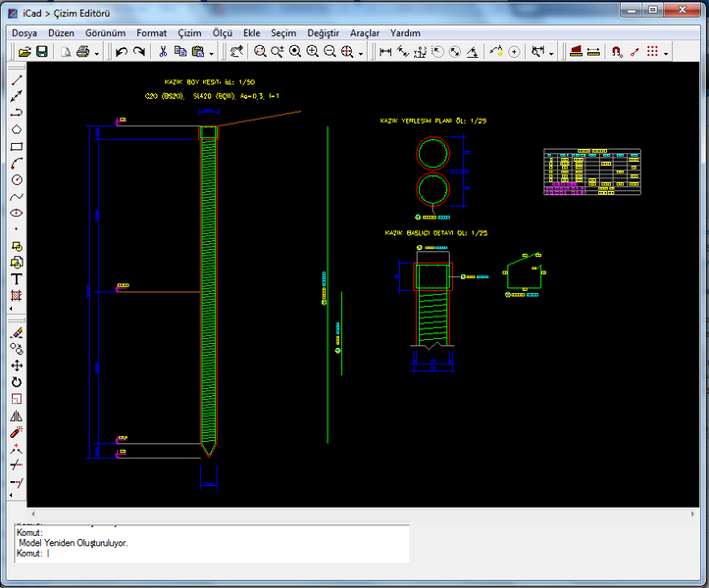
Task: Select the ellipse tool
Action: (17, 213)
